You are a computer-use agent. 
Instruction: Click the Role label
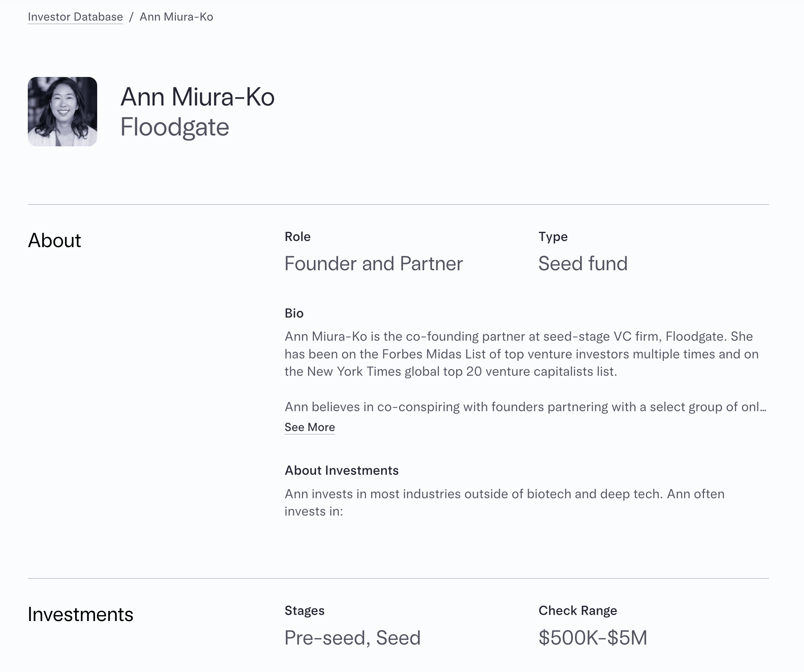tap(298, 237)
